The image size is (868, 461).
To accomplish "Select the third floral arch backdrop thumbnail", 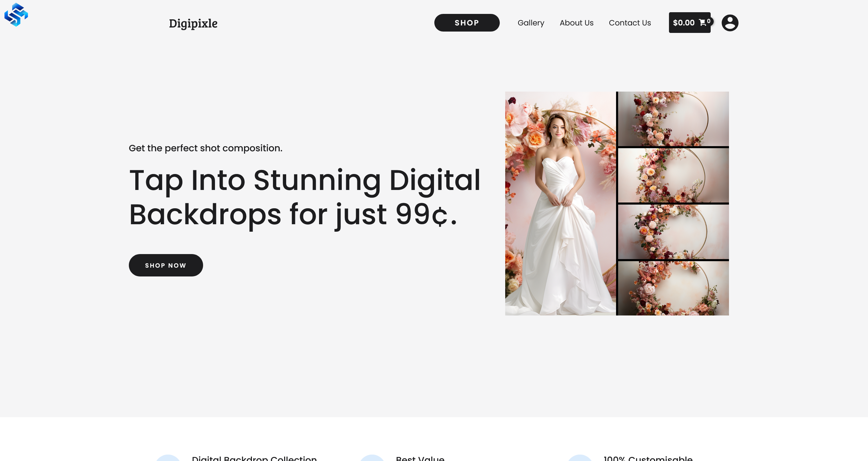I will (x=673, y=232).
